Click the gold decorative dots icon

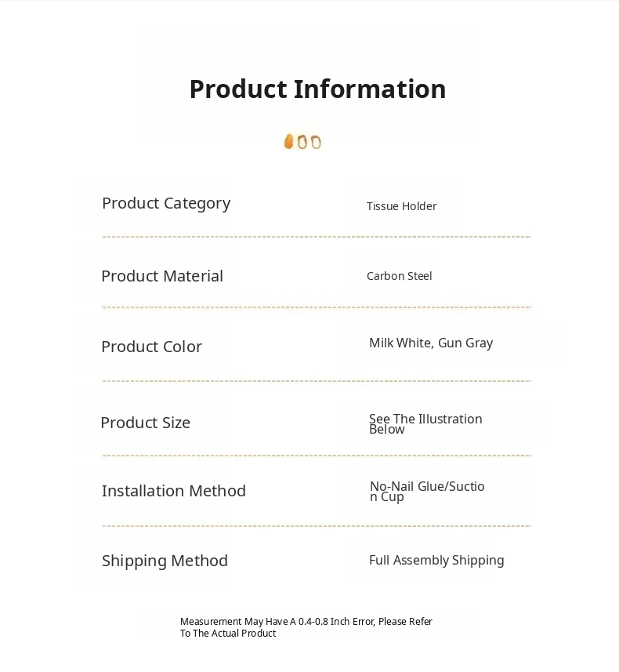coord(302,142)
